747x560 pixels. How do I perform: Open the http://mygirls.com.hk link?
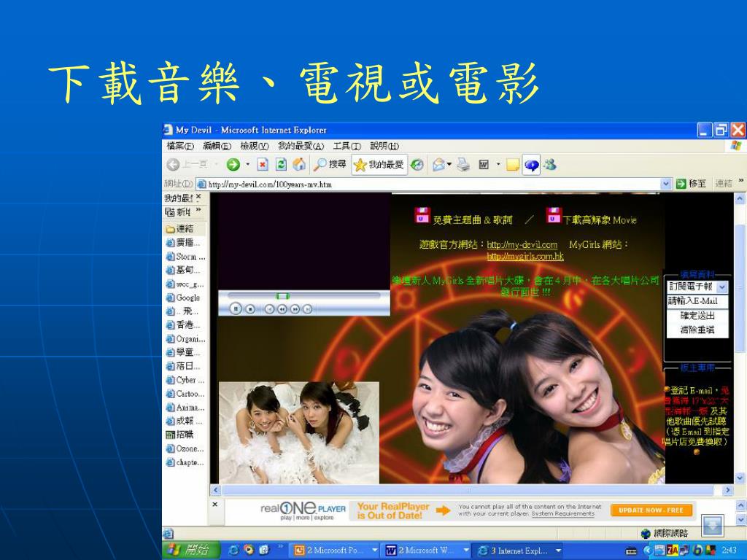coord(525,257)
